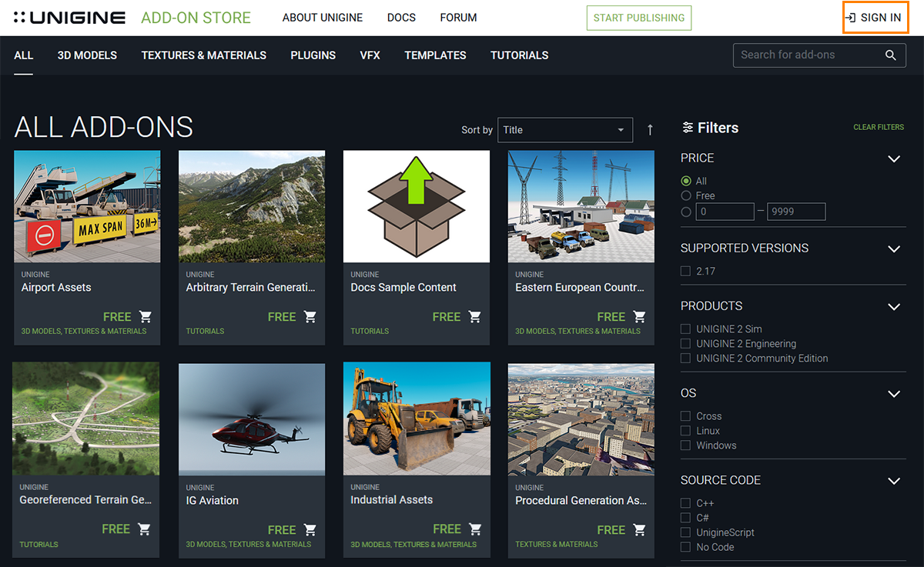Viewport: 924px width, 567px height.
Task: Click cart icon for IG Aviation
Action: pyautogui.click(x=310, y=529)
